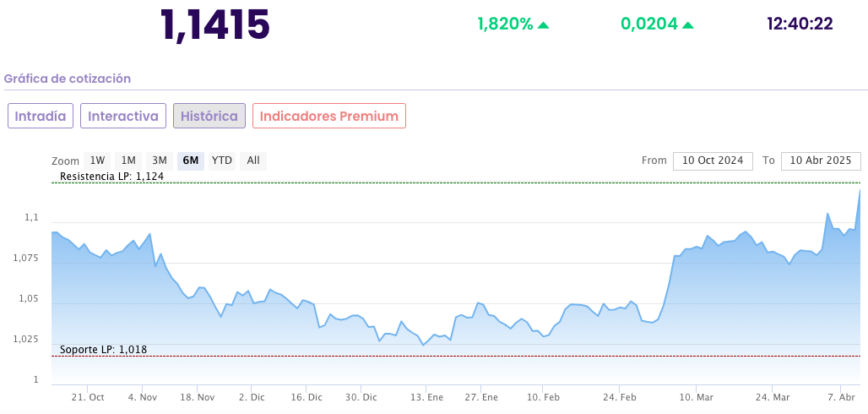
Task: Show All historical data range
Action: (x=253, y=161)
